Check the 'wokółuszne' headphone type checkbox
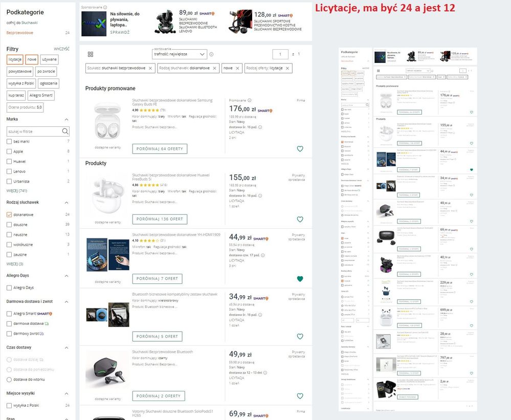Image resolution: width=511 pixels, height=420 pixels. pyautogui.click(x=9, y=245)
